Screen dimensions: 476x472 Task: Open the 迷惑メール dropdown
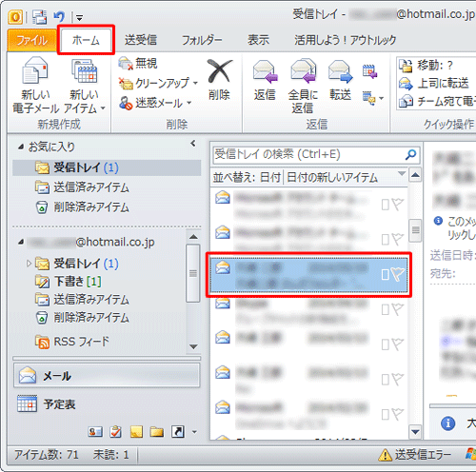click(x=155, y=103)
